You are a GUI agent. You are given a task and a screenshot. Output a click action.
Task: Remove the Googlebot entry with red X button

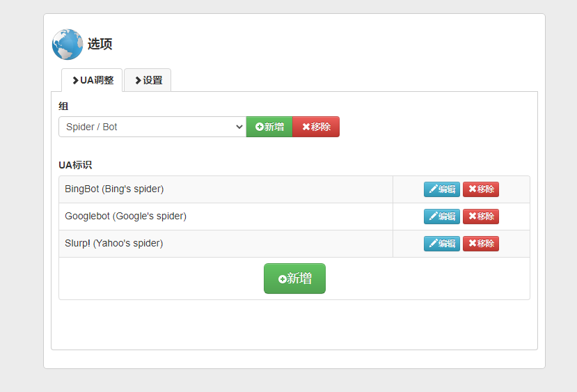(480, 217)
